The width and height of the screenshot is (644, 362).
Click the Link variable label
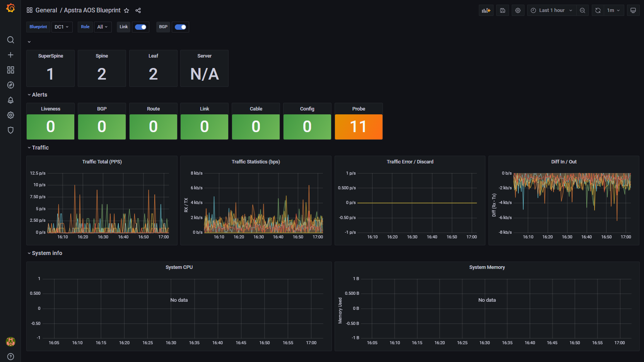(124, 27)
